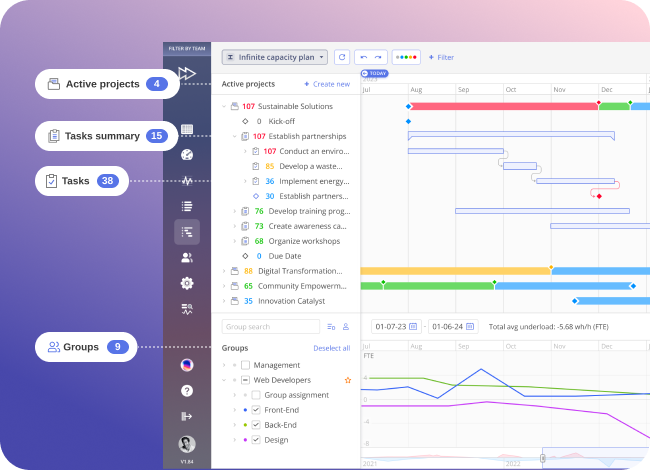Open the color dots palette button
The image size is (650, 470).
point(406,58)
